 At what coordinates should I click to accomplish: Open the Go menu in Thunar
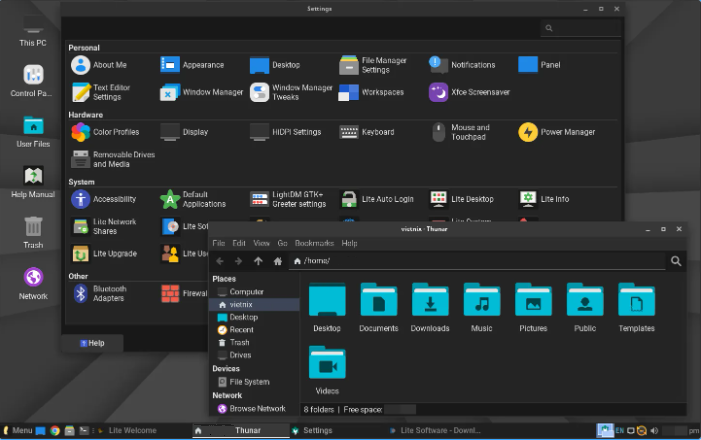pyautogui.click(x=283, y=243)
